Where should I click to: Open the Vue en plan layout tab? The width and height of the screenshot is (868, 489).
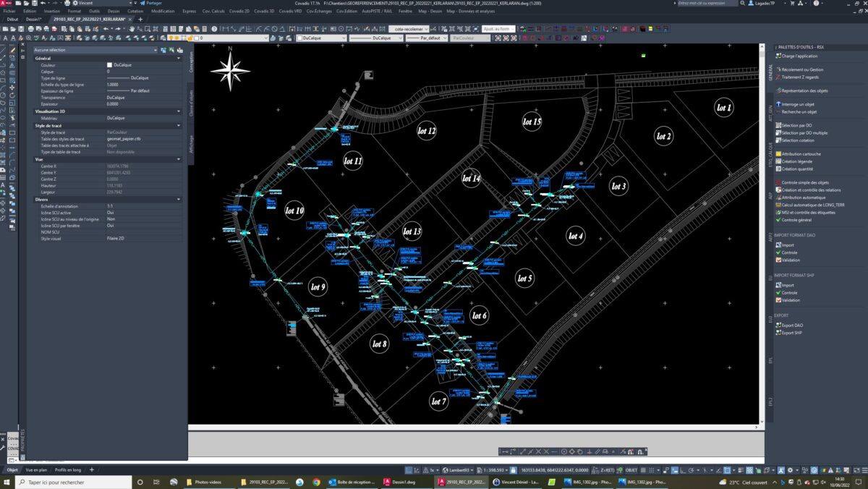click(36, 469)
